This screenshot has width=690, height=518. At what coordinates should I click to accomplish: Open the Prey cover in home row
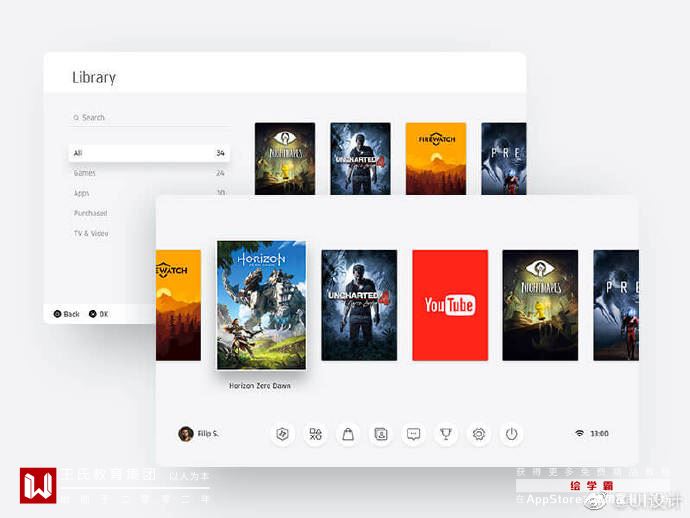tap(616, 305)
